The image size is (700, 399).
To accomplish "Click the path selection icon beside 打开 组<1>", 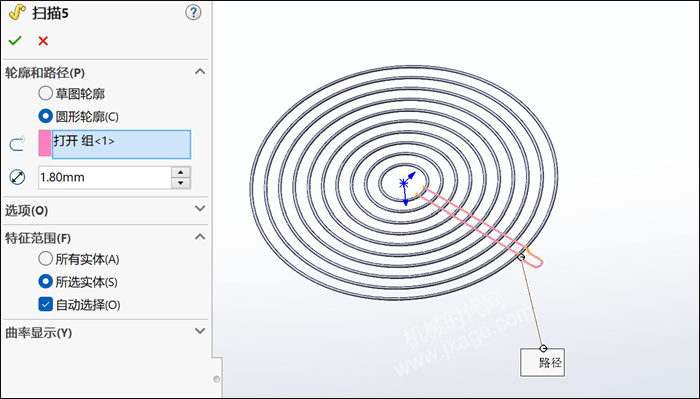I will (17, 144).
